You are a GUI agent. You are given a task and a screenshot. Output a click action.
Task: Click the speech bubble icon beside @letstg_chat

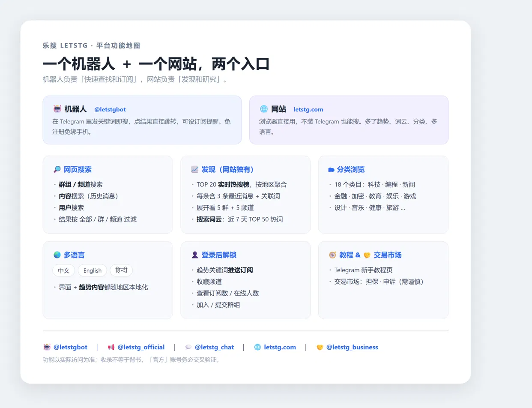[x=188, y=347]
